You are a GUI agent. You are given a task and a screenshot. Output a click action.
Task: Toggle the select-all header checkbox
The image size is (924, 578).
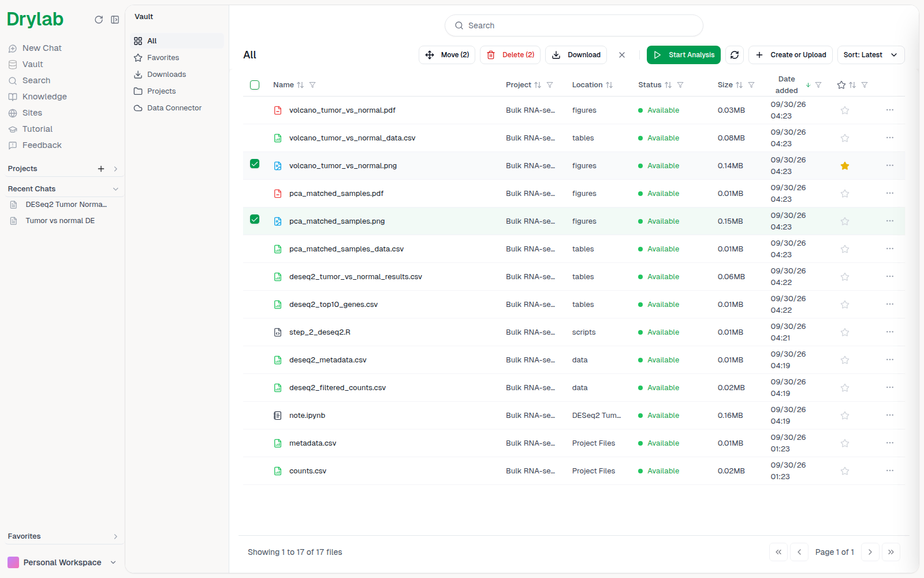tap(255, 85)
